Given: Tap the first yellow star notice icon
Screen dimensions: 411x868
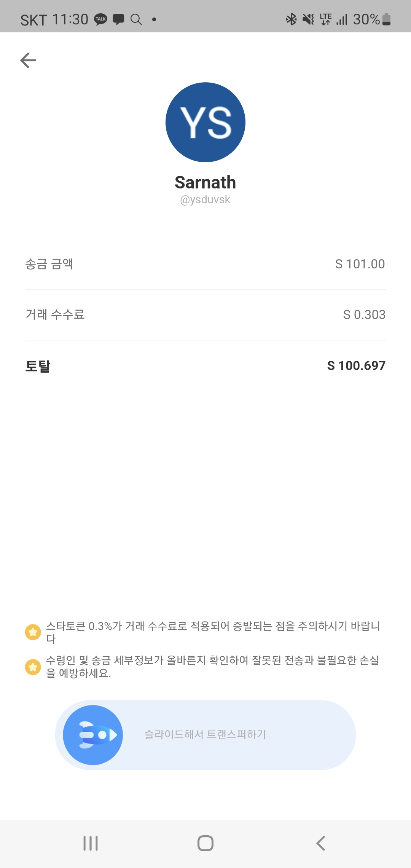Looking at the screenshot, I should [x=33, y=632].
